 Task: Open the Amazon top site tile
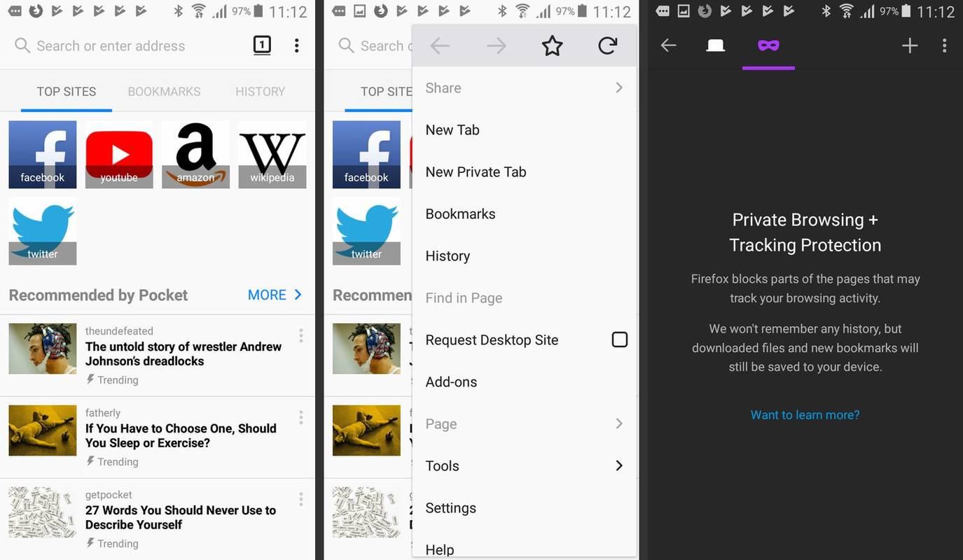[195, 155]
